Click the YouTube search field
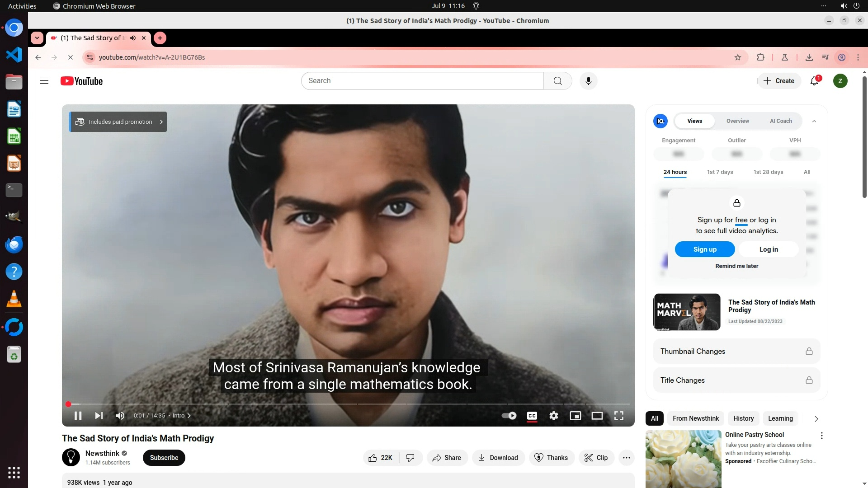Viewport: 868px width, 488px height. [x=422, y=81]
